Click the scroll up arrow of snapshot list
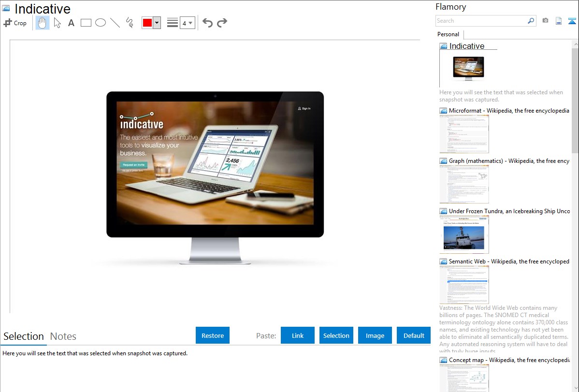This screenshot has height=392, width=579. pyautogui.click(x=575, y=44)
